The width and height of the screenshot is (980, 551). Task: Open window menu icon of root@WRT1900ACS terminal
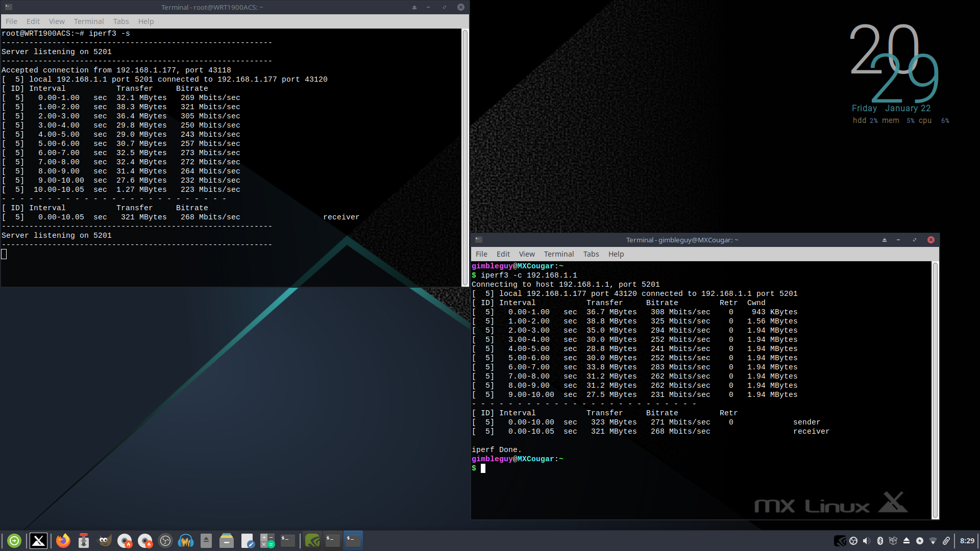9,7
